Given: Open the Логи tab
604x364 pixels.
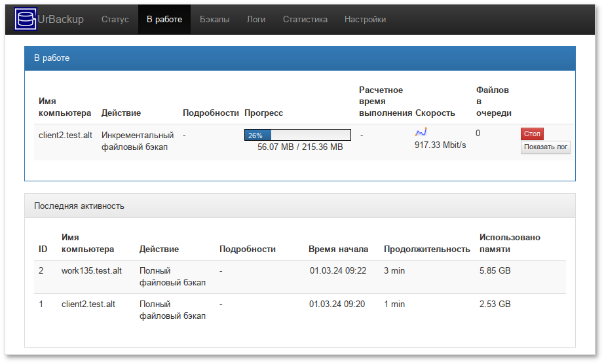Looking at the screenshot, I should (256, 19).
